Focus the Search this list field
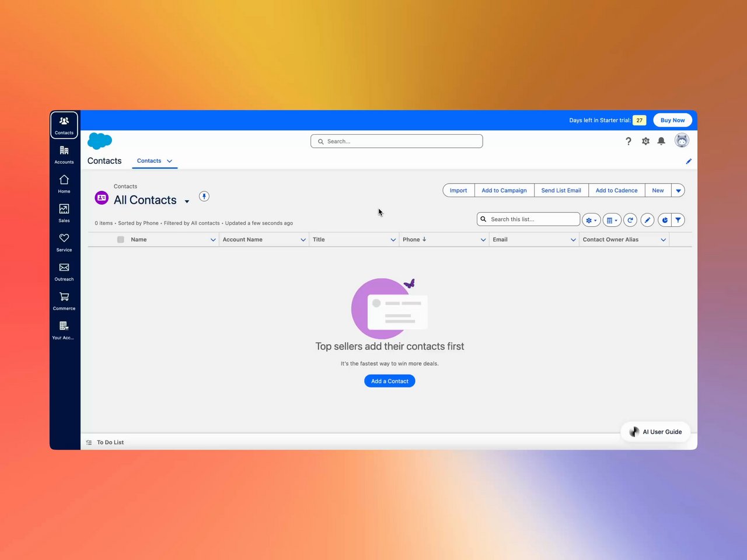747x560 pixels. (x=529, y=219)
